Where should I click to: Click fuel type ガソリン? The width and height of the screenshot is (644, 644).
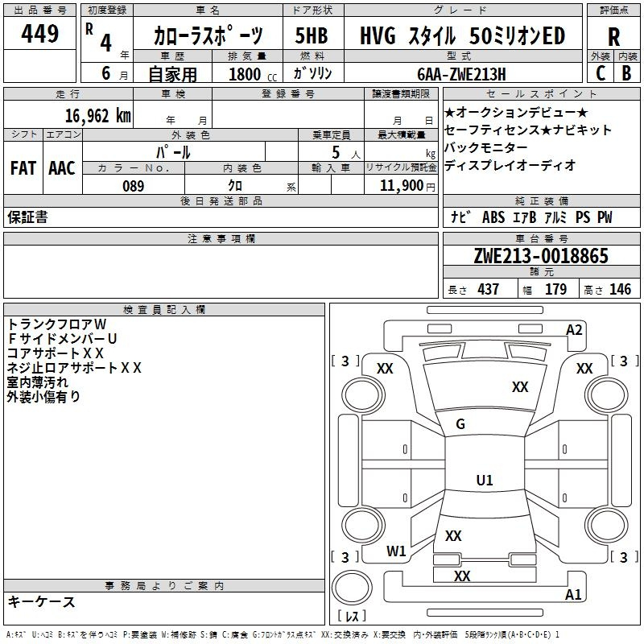[x=312, y=73]
